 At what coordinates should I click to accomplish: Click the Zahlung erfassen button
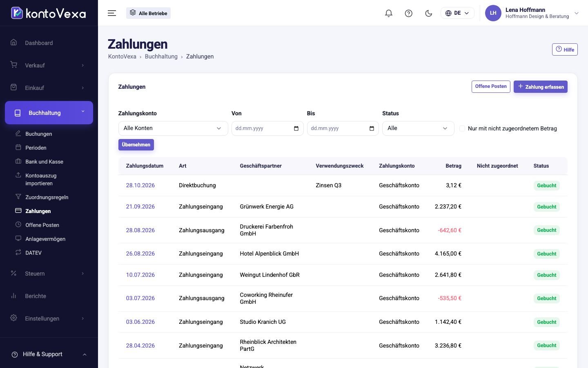point(541,87)
